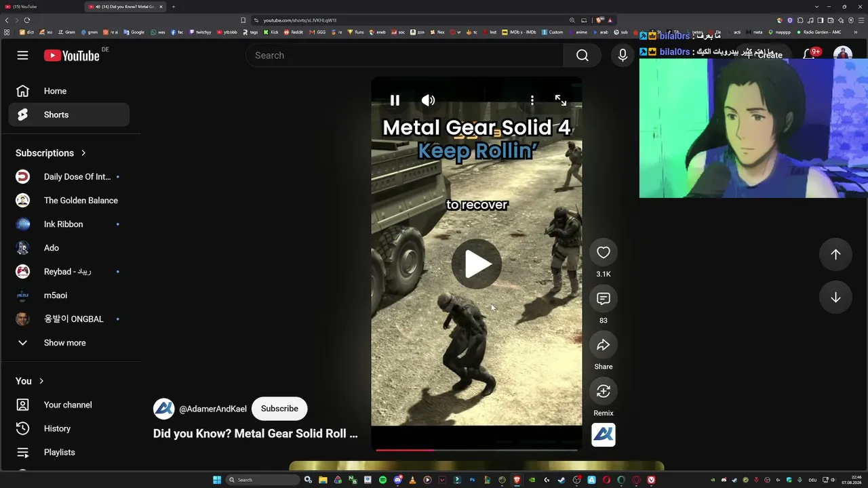Open the Reybad subscription
This screenshot has width=868, height=488.
[x=68, y=272]
